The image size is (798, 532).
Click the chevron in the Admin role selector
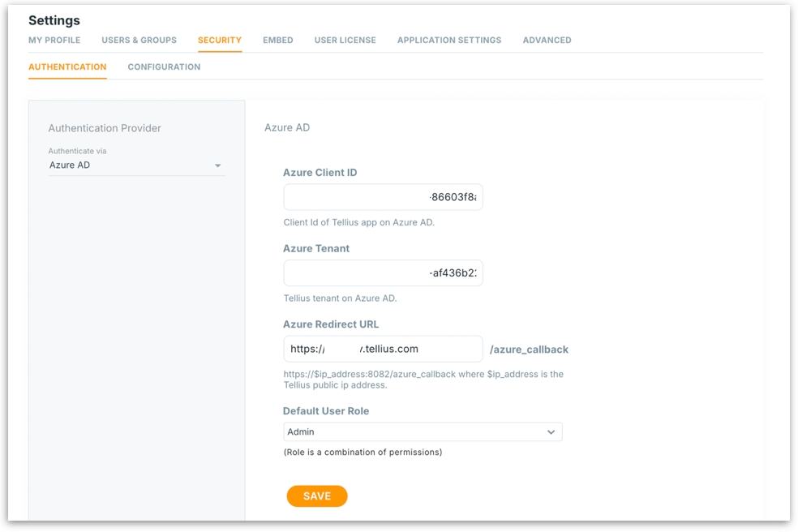point(551,432)
